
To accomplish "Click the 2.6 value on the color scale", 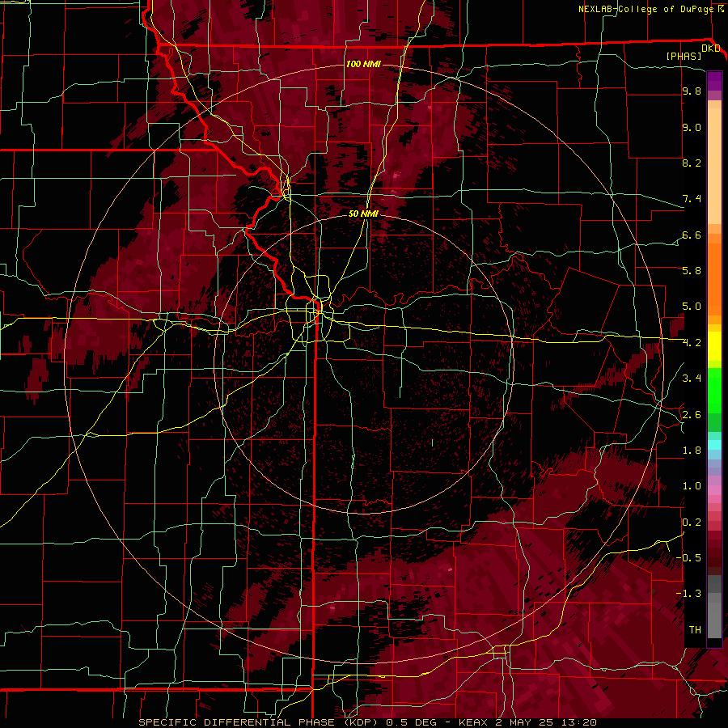I will [692, 415].
